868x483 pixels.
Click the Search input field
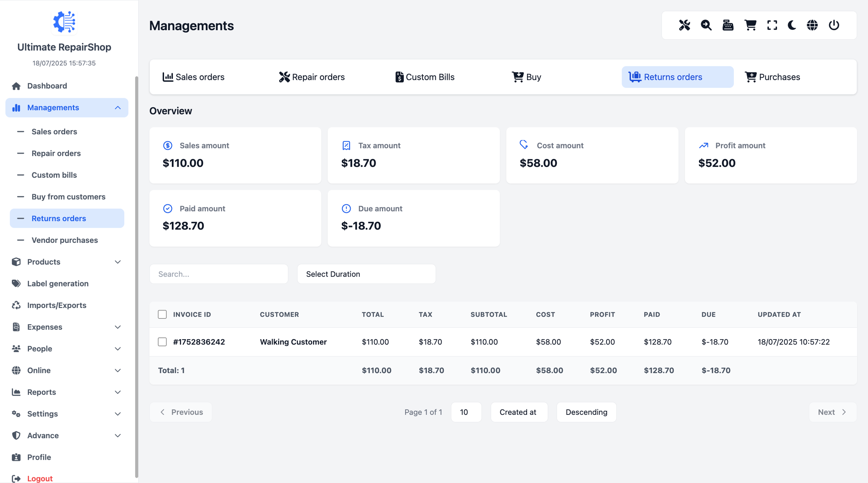[x=219, y=274]
